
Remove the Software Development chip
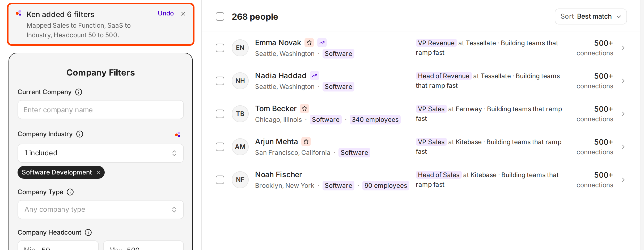tap(99, 173)
